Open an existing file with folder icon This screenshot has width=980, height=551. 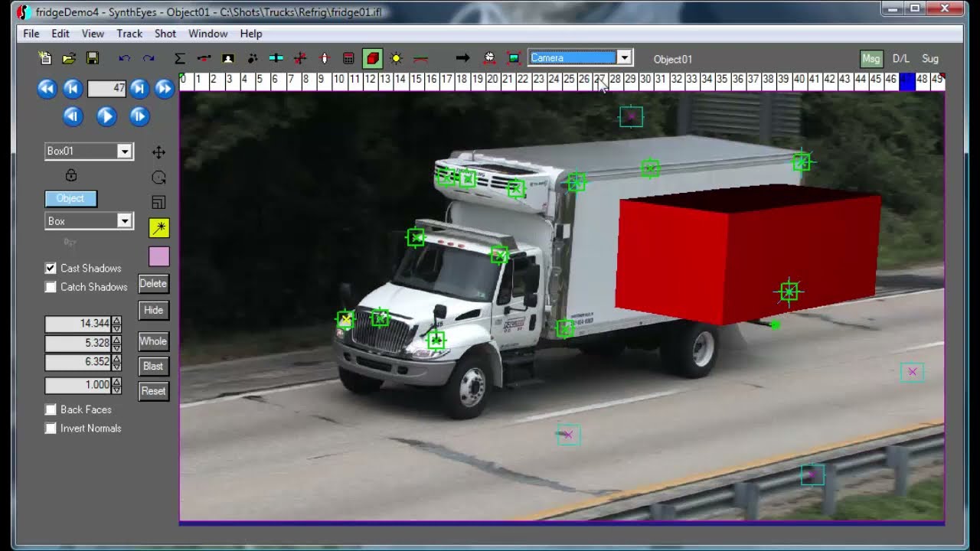69,58
